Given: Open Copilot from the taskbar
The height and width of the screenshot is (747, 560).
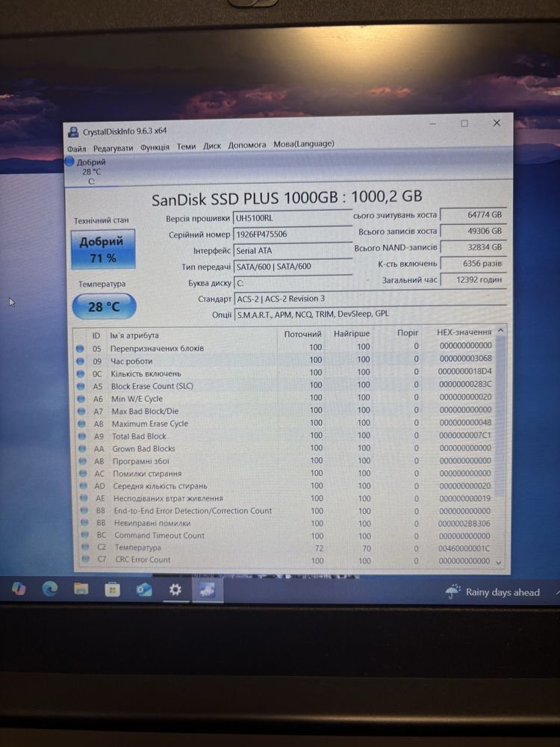Looking at the screenshot, I should tap(19, 589).
